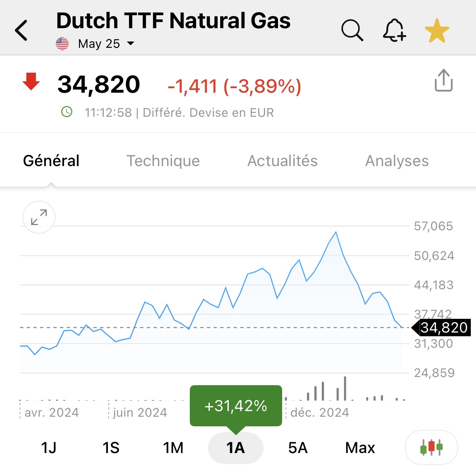476x476 pixels.
Task: Select the Général tab
Action: (51, 161)
